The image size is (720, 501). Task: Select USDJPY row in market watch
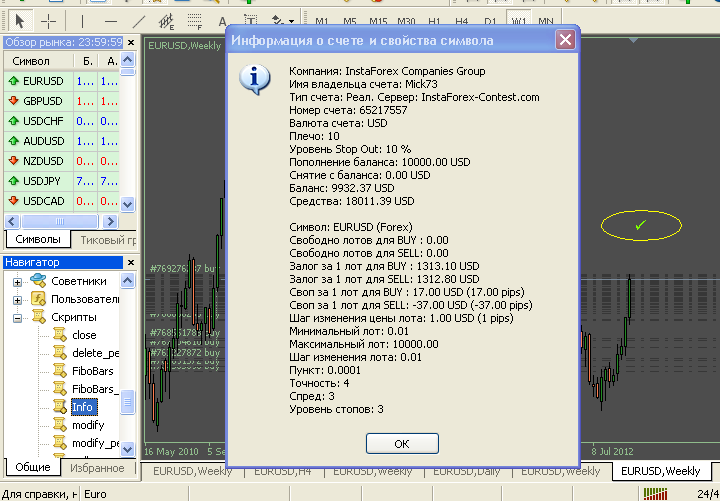62,181
